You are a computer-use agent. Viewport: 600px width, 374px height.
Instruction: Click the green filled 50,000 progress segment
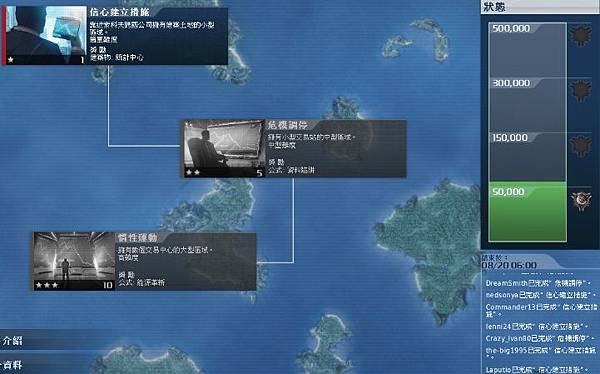[527, 212]
